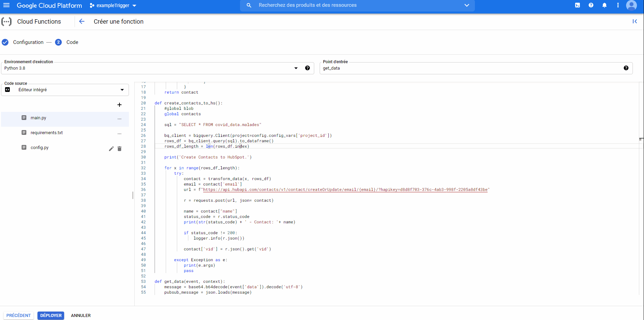This screenshot has height=320, width=644.
Task: Click the Google Cloud Platform logo text
Action: [x=49, y=6]
